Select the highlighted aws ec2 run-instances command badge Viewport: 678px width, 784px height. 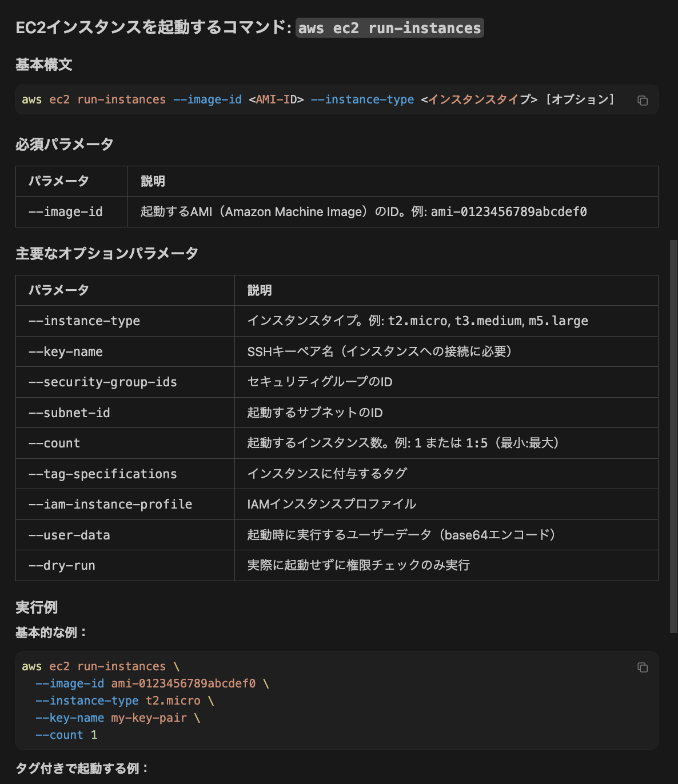pyautogui.click(x=389, y=27)
